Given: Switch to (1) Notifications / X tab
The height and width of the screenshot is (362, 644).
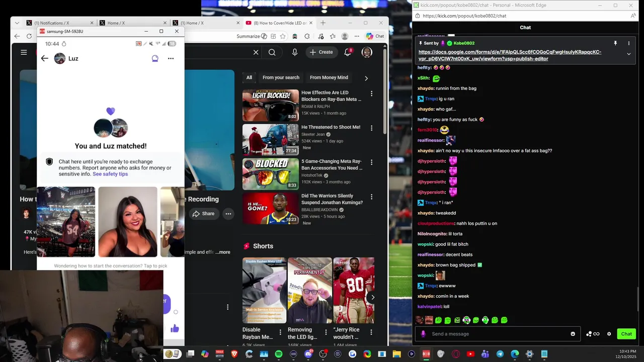Looking at the screenshot, I should pos(60,23).
